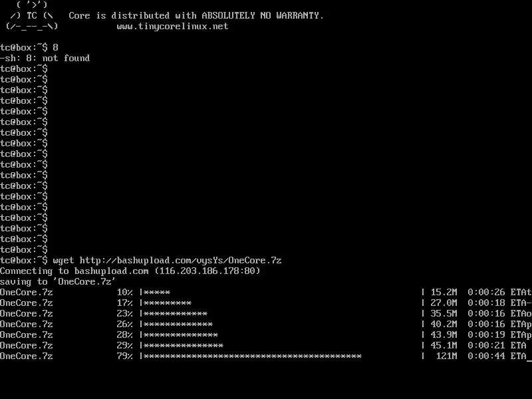Click the TC ASCII art logo
Image resolution: width=532 pixels, height=399 pixels.
[31, 15]
